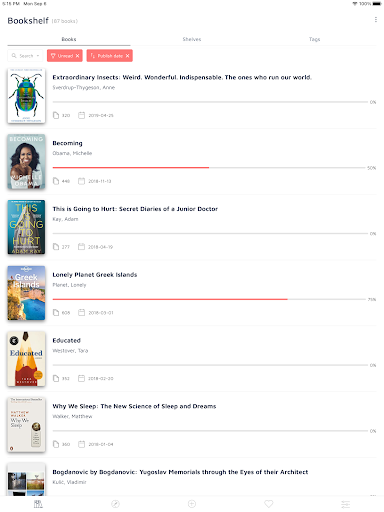Screen dimensions: 384x512
Task: Click the sort arrows icon on Publish date chip
Action: (x=93, y=56)
